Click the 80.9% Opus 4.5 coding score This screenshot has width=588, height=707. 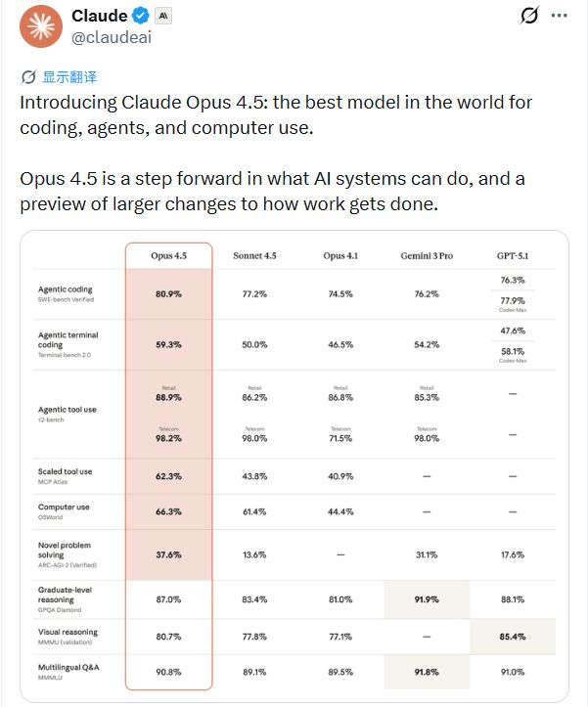[168, 293]
